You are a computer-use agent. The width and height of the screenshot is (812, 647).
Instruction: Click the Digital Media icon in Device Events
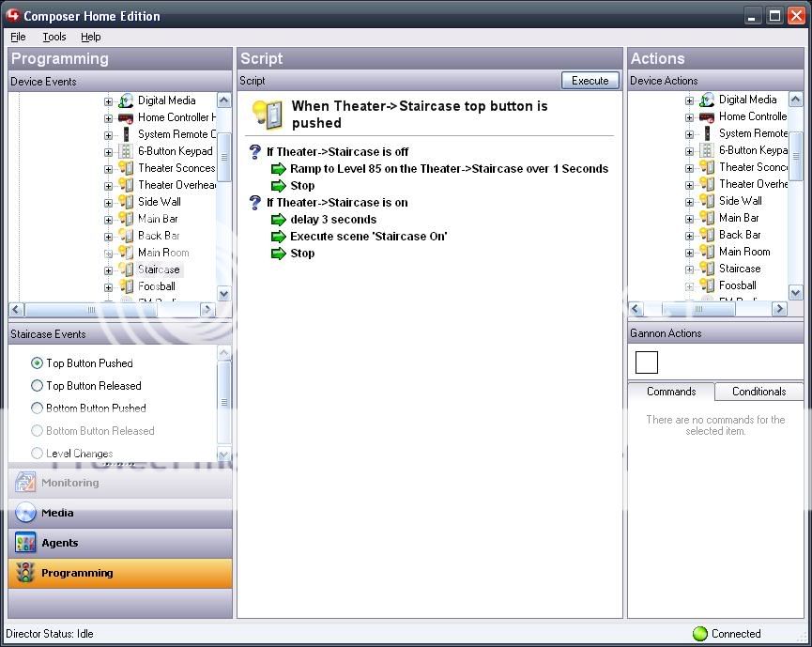tap(126, 100)
